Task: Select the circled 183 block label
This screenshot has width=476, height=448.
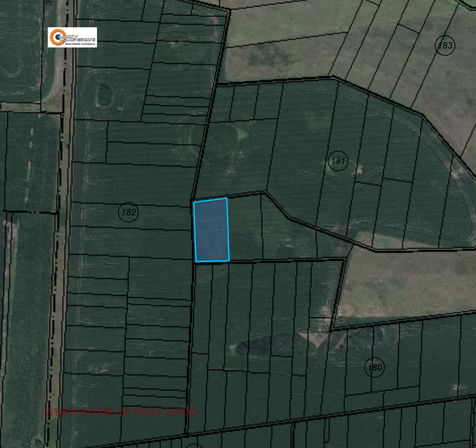Action: [445, 45]
